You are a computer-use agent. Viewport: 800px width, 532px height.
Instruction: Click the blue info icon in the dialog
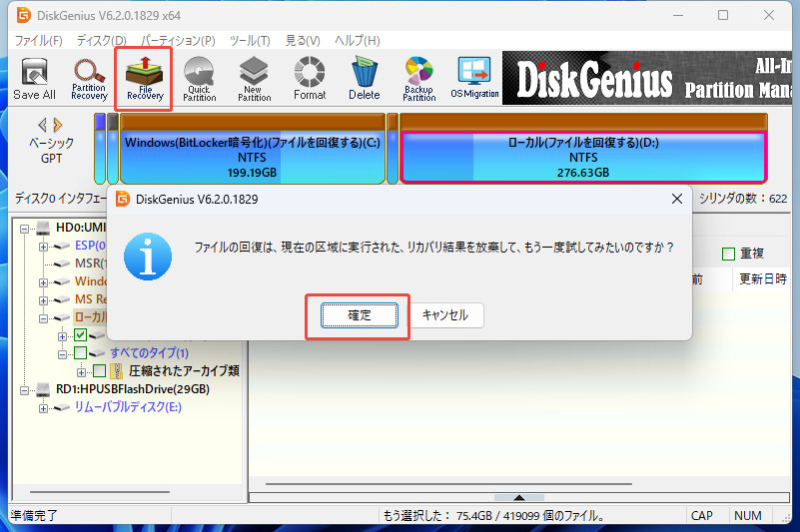coord(148,257)
